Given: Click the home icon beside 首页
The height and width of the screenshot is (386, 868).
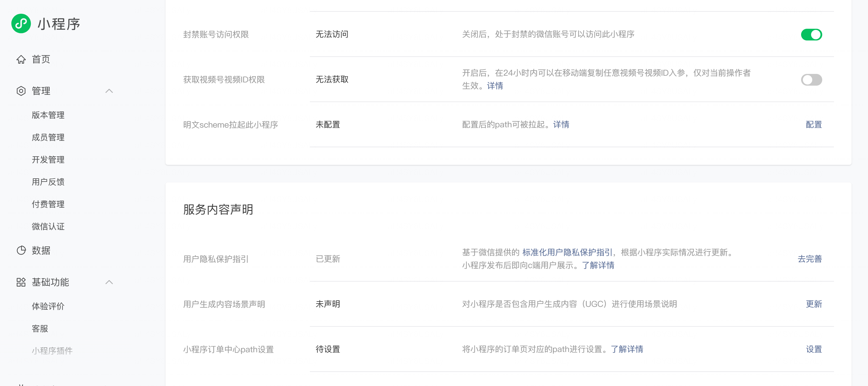Looking at the screenshot, I should click(x=21, y=59).
